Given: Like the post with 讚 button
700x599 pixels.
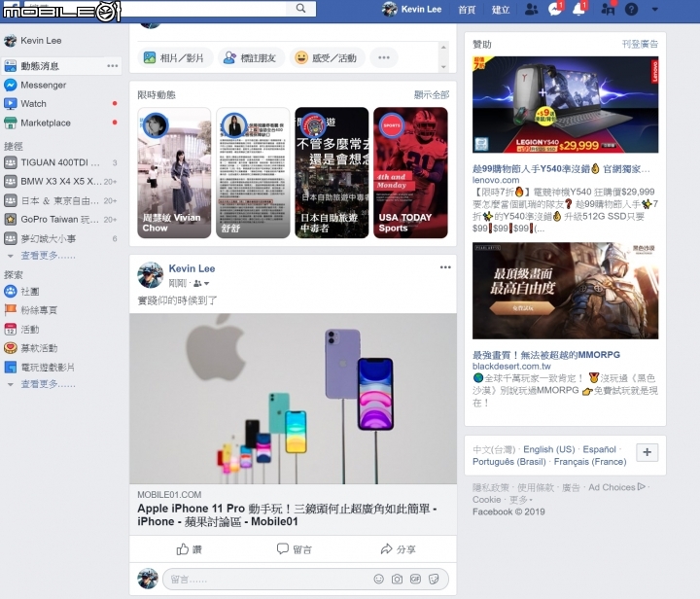Looking at the screenshot, I should (x=190, y=549).
